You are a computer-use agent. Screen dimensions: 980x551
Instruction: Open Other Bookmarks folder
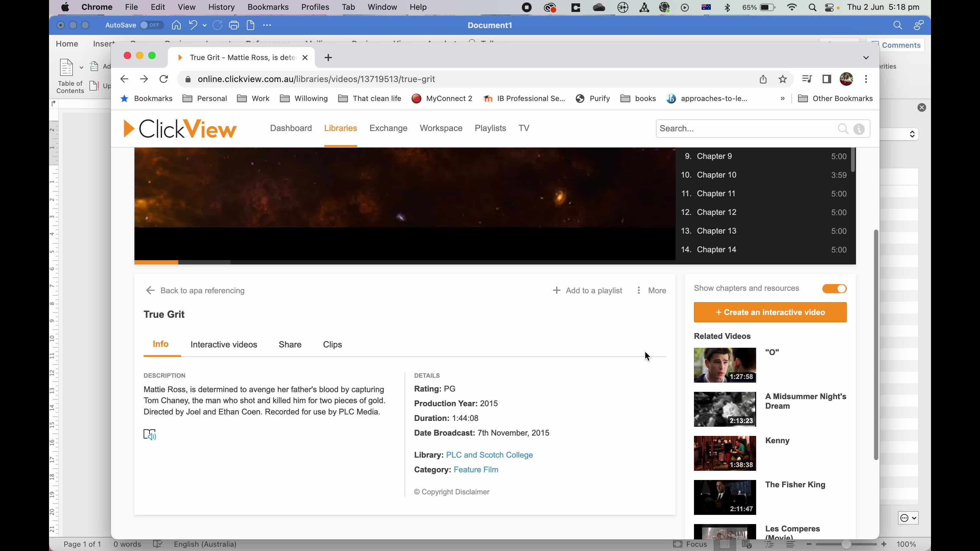coord(835,99)
